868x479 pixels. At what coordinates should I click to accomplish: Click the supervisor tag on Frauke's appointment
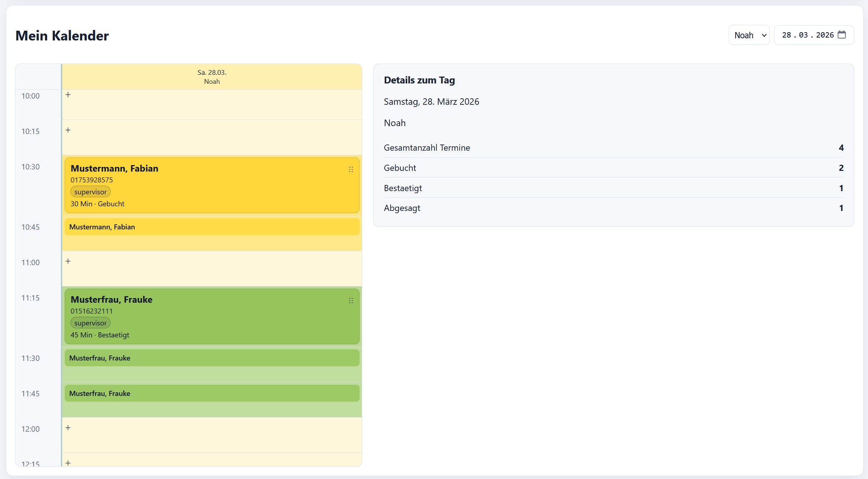pos(90,323)
